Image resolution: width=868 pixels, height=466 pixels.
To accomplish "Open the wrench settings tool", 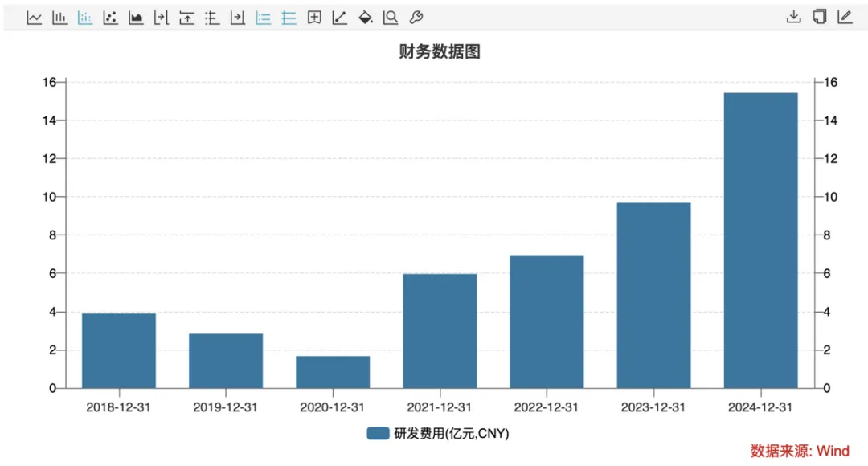I will (x=416, y=18).
